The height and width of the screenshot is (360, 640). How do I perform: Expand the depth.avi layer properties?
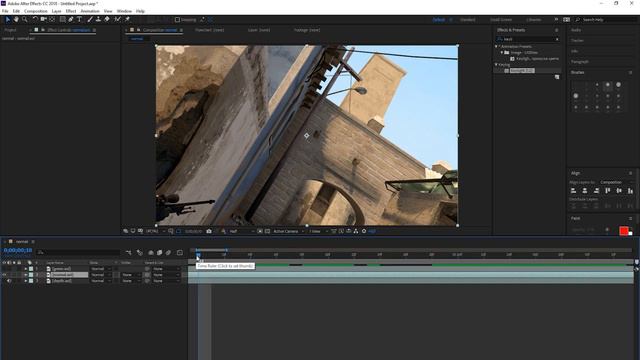pyautogui.click(x=25, y=281)
